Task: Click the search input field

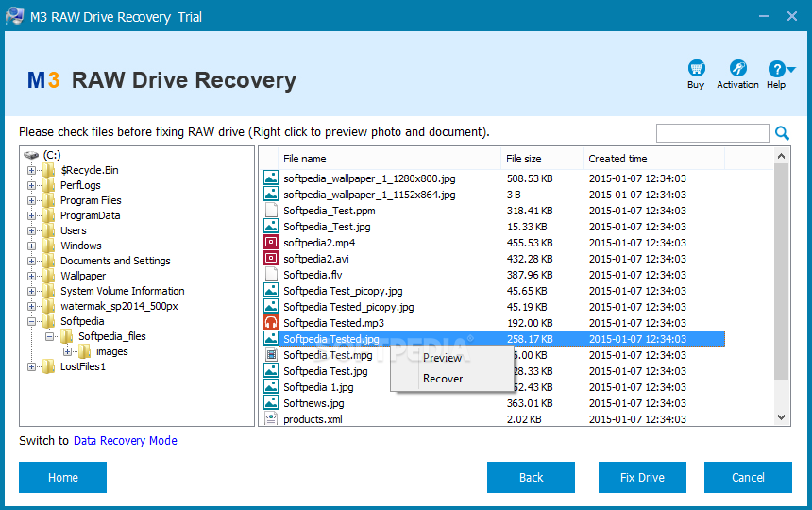Action: click(713, 133)
